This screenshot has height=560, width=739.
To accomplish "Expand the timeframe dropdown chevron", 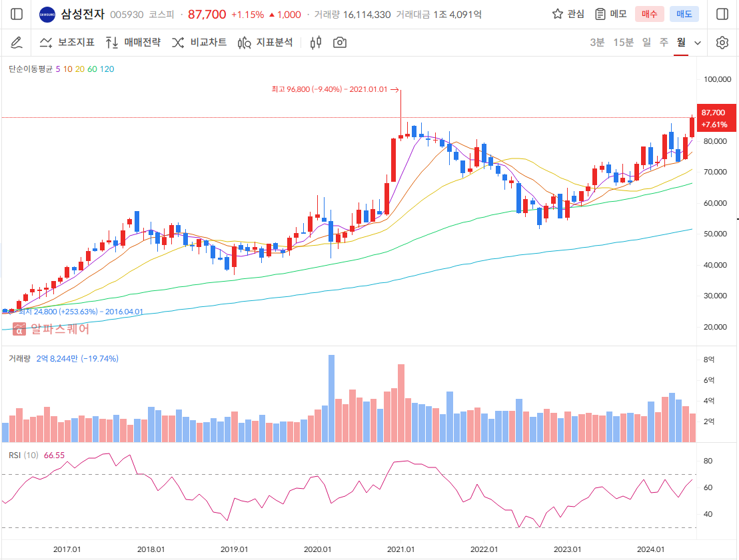I will [x=698, y=43].
